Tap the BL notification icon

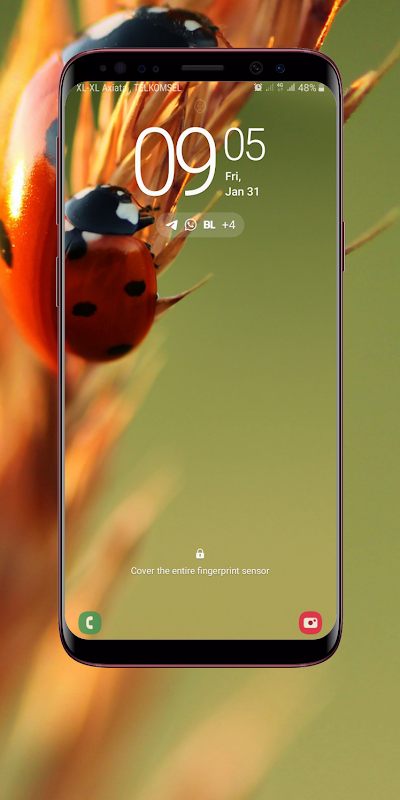click(x=209, y=225)
